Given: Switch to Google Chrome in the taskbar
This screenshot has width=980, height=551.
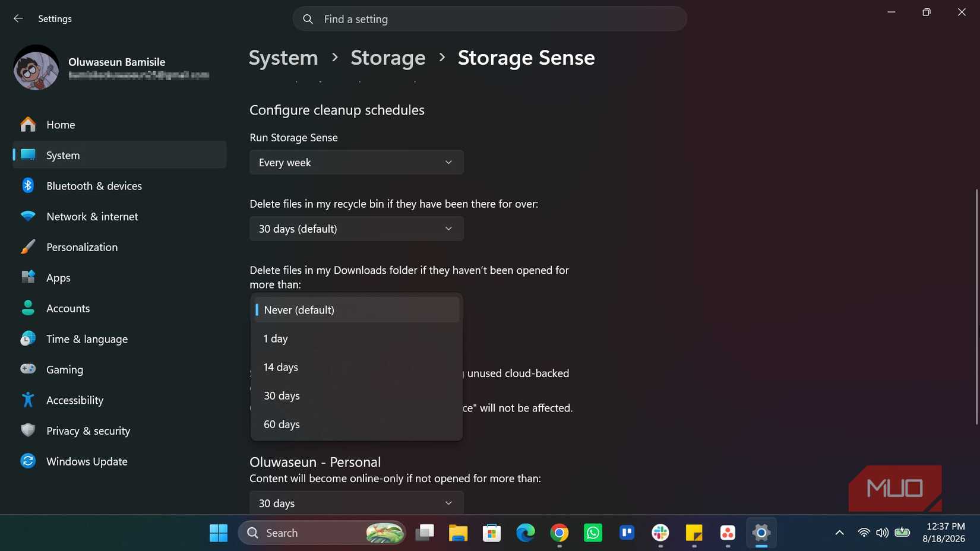Looking at the screenshot, I should click(559, 533).
